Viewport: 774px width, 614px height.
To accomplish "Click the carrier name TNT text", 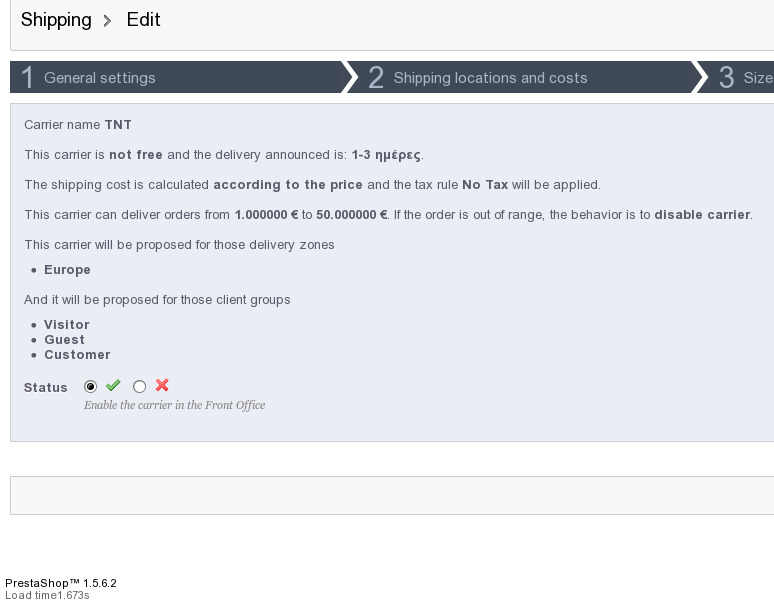I will (118, 124).
